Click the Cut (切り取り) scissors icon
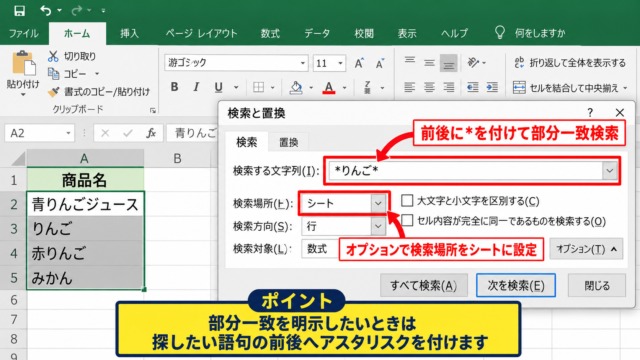 click(x=53, y=56)
